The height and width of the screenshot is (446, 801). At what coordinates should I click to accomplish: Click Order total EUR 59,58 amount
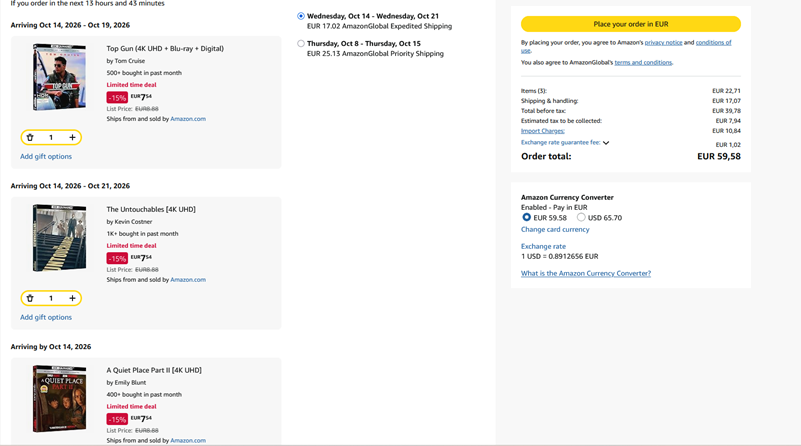pos(719,156)
